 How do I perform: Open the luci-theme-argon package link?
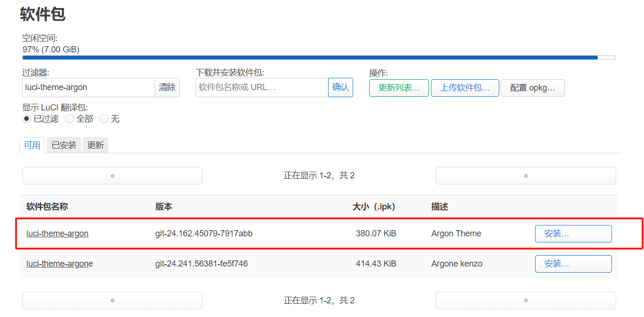(57, 234)
